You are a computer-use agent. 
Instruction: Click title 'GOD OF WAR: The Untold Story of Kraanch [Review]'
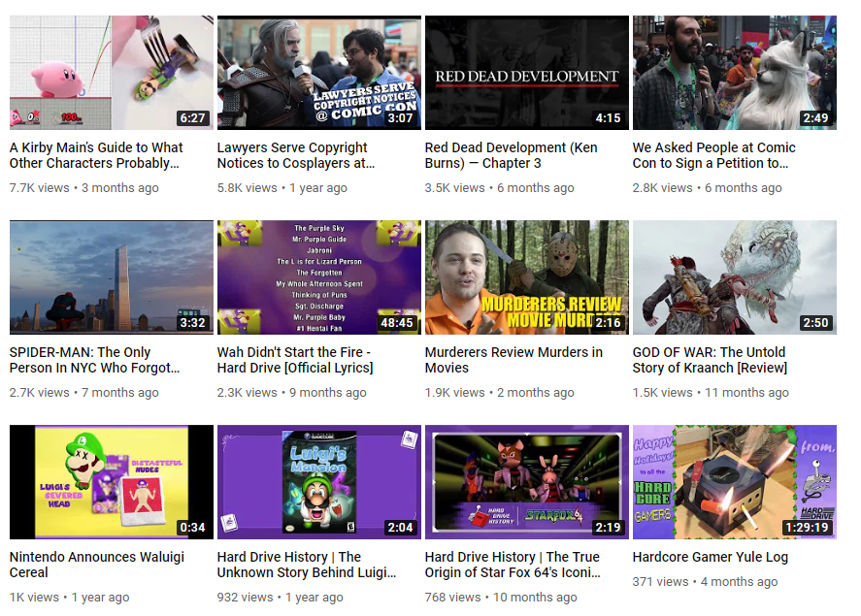click(x=710, y=360)
